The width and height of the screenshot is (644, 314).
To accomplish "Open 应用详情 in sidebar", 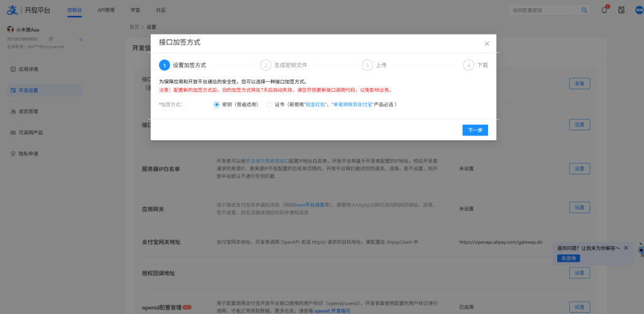I will 45,69.
